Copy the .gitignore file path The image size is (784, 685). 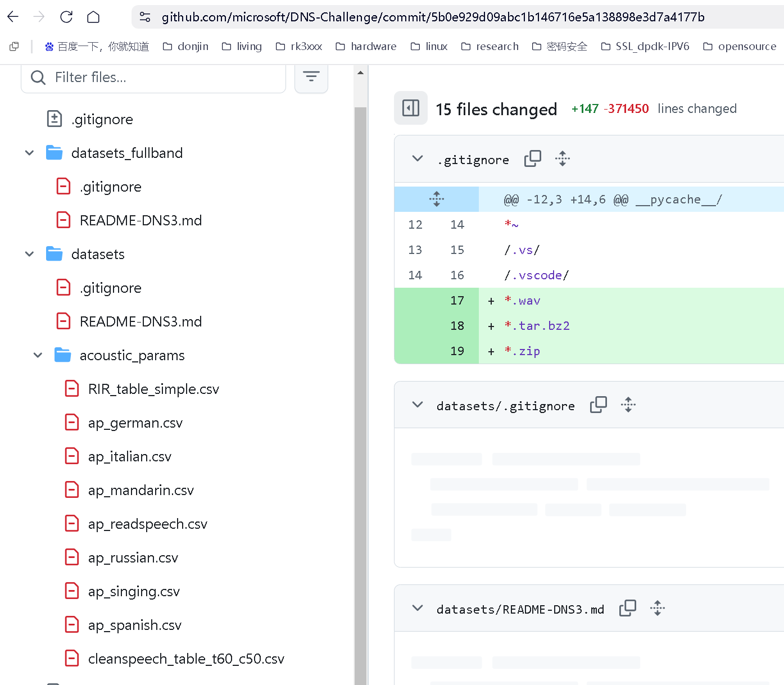pos(532,158)
